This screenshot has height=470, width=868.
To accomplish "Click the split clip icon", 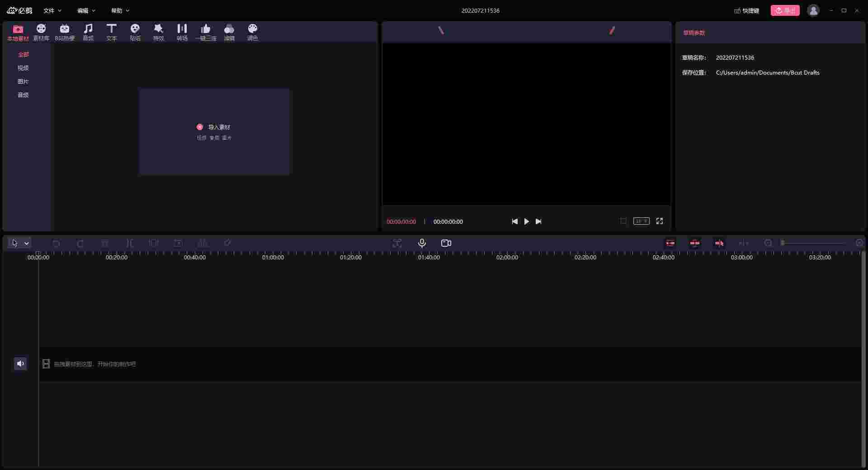I will point(129,243).
